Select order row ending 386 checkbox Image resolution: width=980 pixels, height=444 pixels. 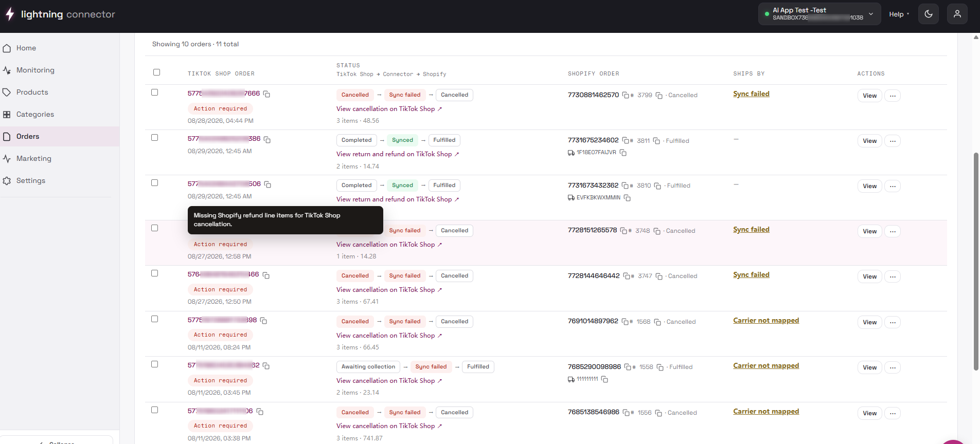point(154,138)
